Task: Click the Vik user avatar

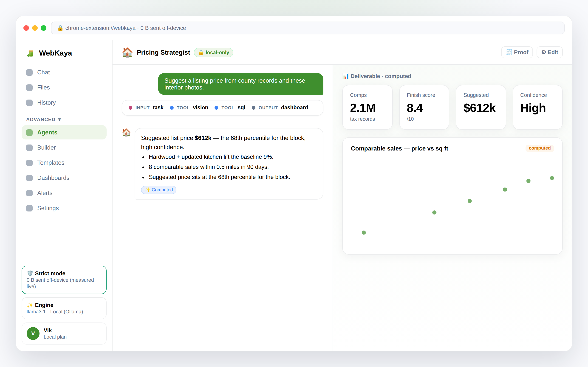Action: tap(33, 333)
